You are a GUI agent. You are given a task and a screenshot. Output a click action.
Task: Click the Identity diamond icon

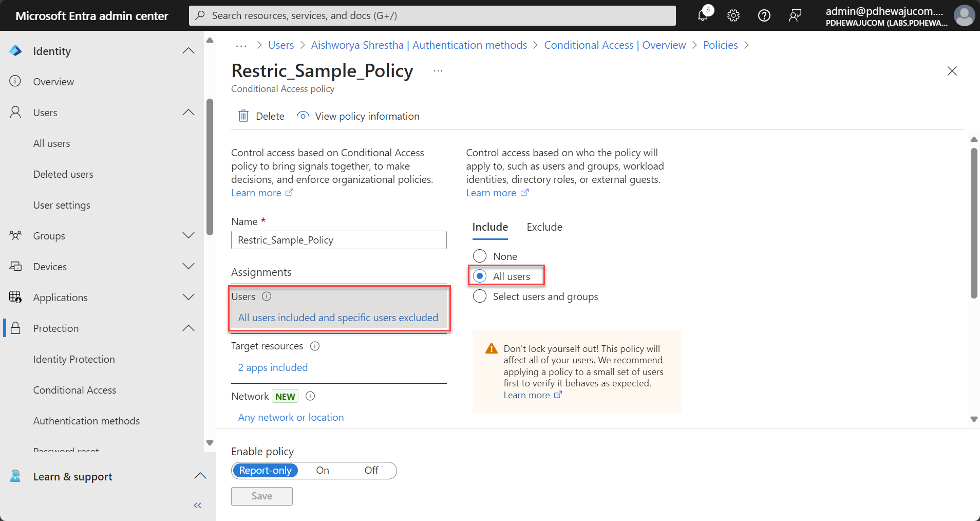tap(15, 50)
